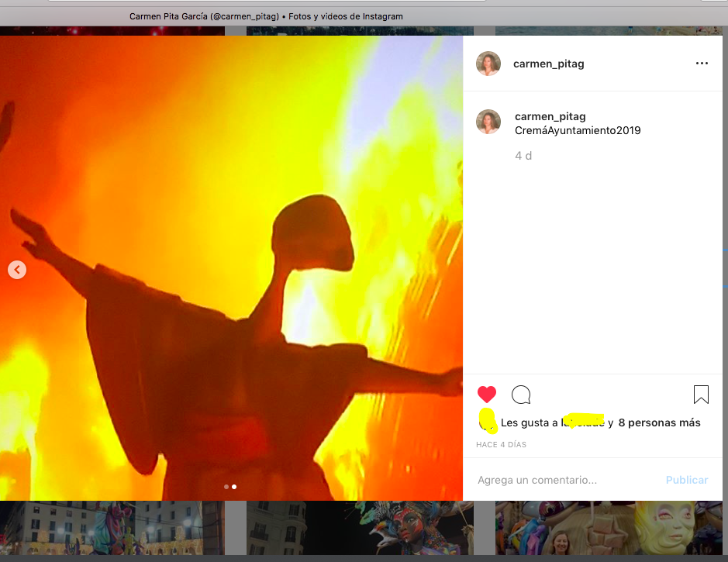
Task: Open profile avatar in the post header
Action: point(488,64)
